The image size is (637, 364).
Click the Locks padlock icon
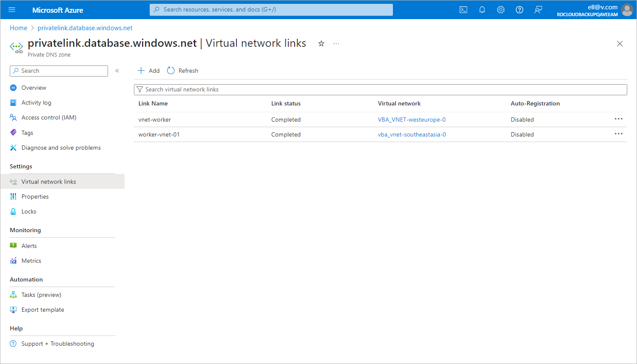click(13, 211)
